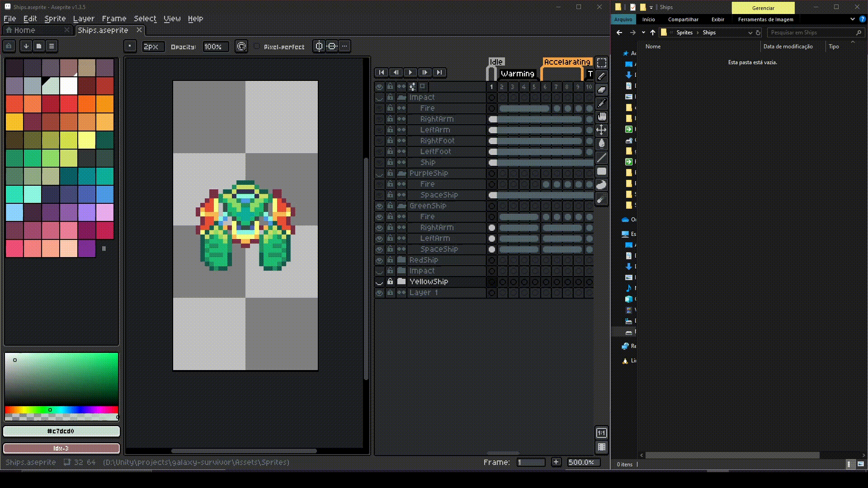Toggle visibility of Layer 1
Image resolution: width=868 pixels, height=488 pixels.
click(380, 293)
